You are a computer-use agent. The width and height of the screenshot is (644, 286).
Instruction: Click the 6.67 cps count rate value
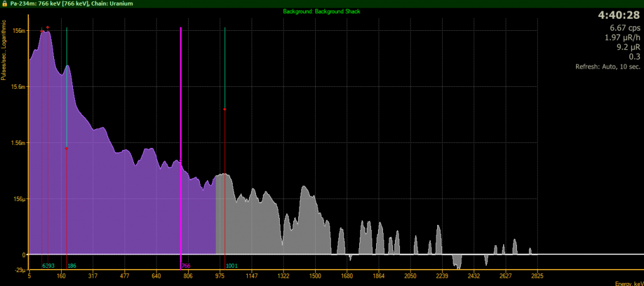pyautogui.click(x=625, y=28)
